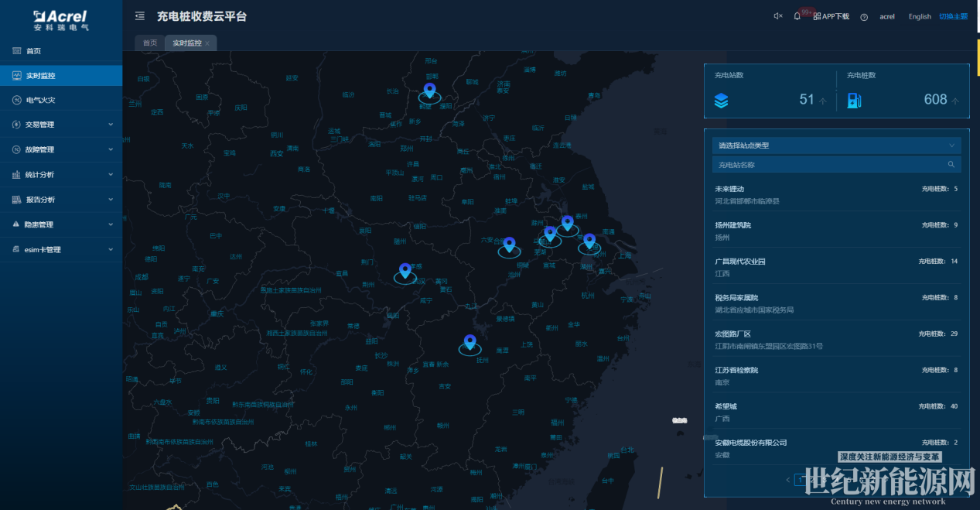Click the search magnifier in station name field
Image resolution: width=980 pixels, height=510 pixels.
tap(951, 165)
